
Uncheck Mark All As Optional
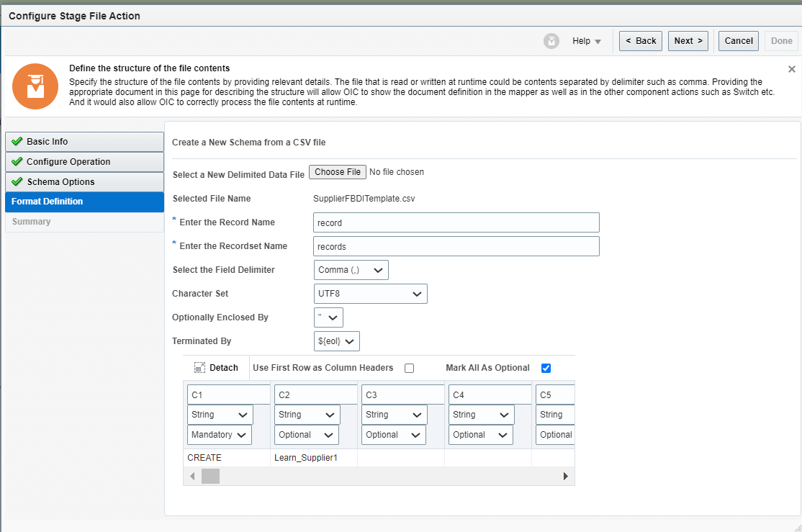pyautogui.click(x=546, y=368)
